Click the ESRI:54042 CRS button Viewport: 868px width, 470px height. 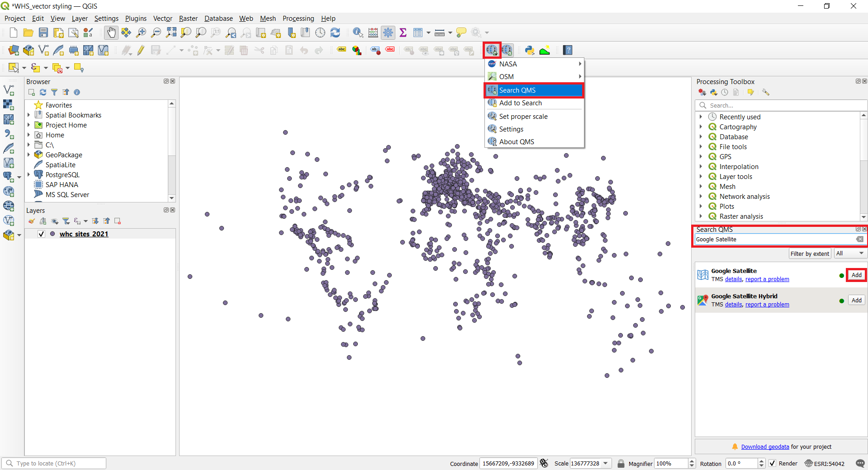(825, 463)
